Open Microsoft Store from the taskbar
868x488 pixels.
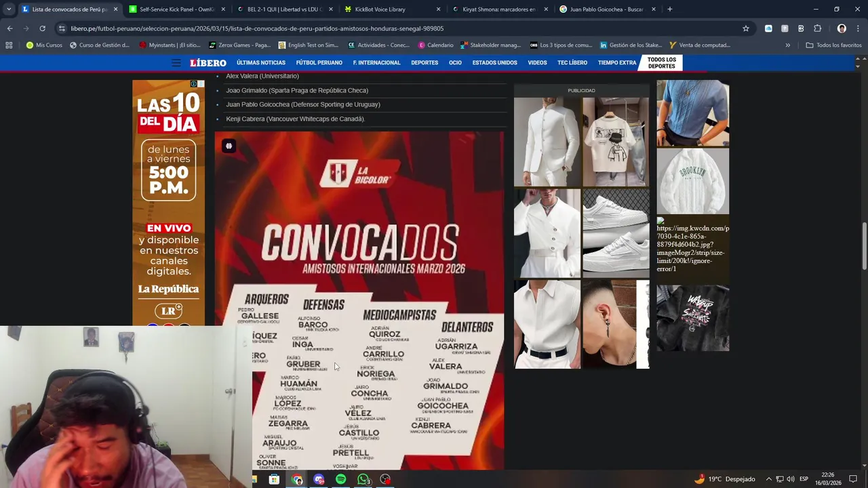tap(274, 479)
